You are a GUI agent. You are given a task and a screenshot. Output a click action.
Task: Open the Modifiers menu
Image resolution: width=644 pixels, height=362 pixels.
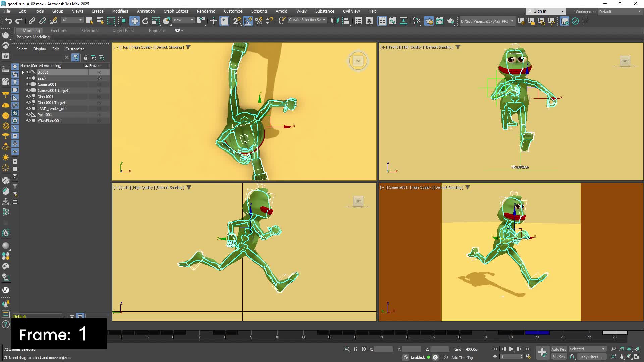pos(120,11)
